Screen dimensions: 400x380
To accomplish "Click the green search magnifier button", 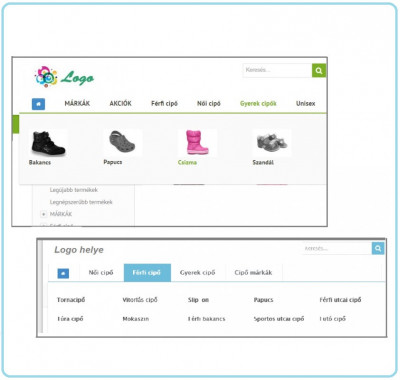I will click(319, 70).
